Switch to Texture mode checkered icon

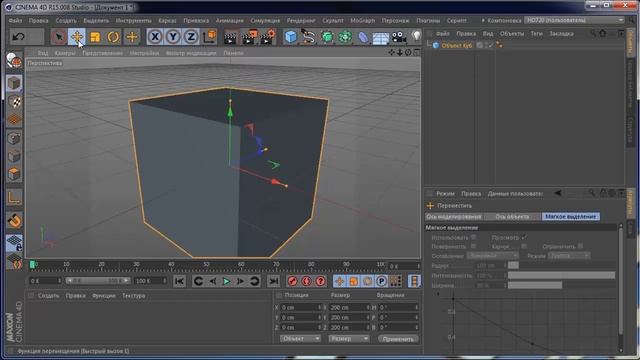14,102
